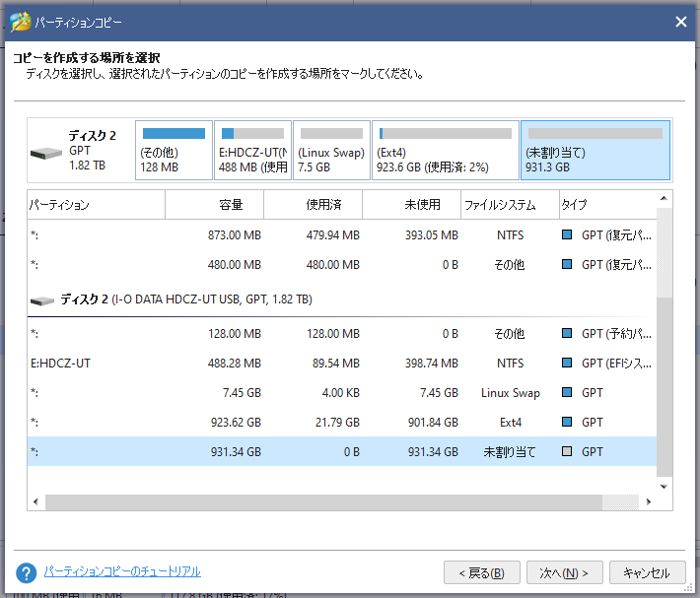The image size is (700, 598).
Task: Select the 873.00 MB NTFS partition row
Action: tap(342, 235)
